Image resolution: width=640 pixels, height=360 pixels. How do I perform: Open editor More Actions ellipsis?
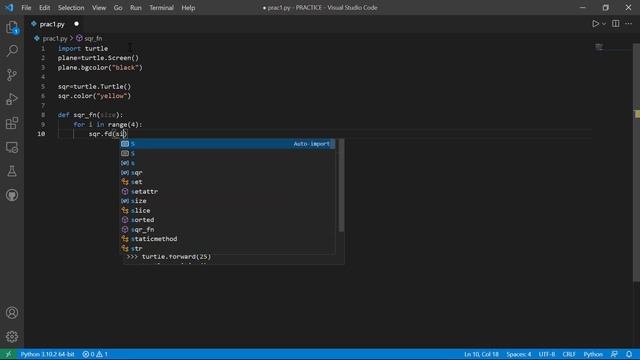pyautogui.click(x=629, y=24)
